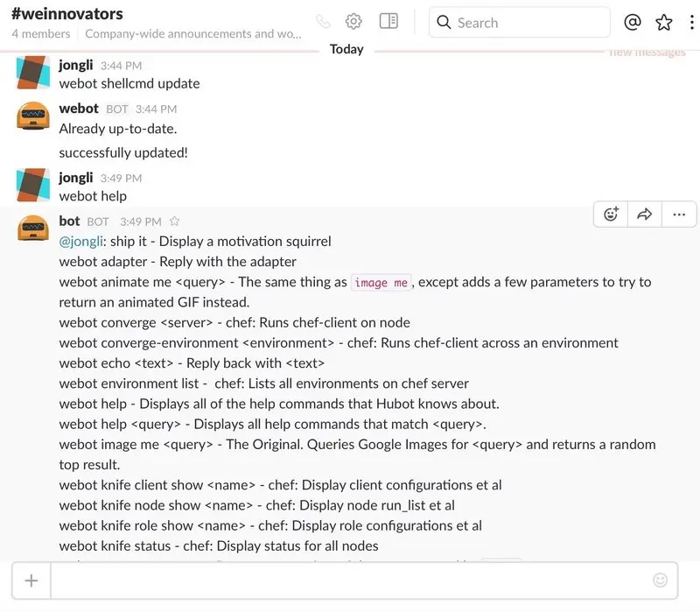Image resolution: width=700 pixels, height=612 pixels.
Task: Click the plus attach button
Action: 31,580
